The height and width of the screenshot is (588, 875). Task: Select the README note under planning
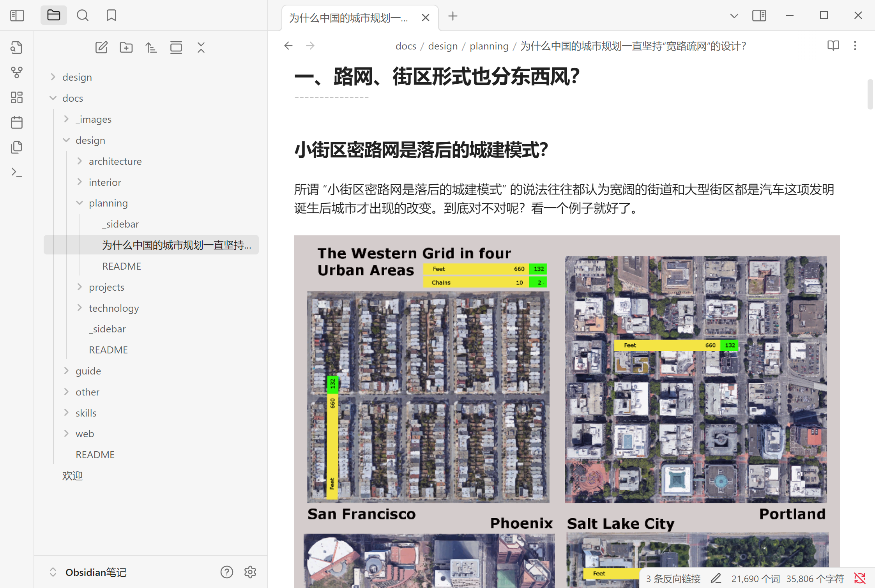(x=121, y=266)
